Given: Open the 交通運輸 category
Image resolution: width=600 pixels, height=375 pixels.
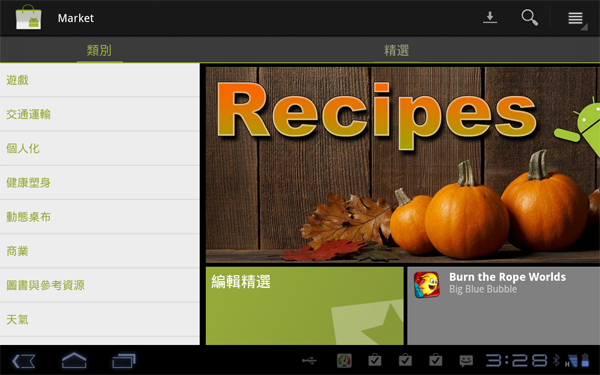Looking at the screenshot, I should pos(99,114).
